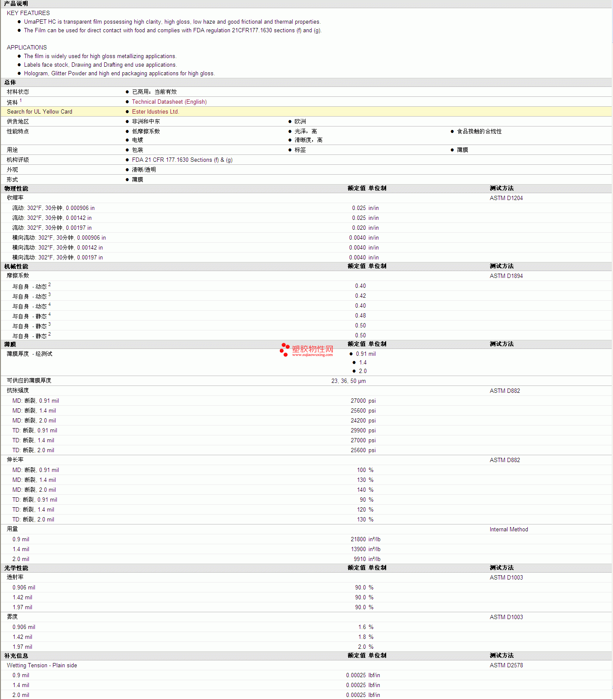
Task: Click the 1.8 % haze value
Action: (x=366, y=637)
